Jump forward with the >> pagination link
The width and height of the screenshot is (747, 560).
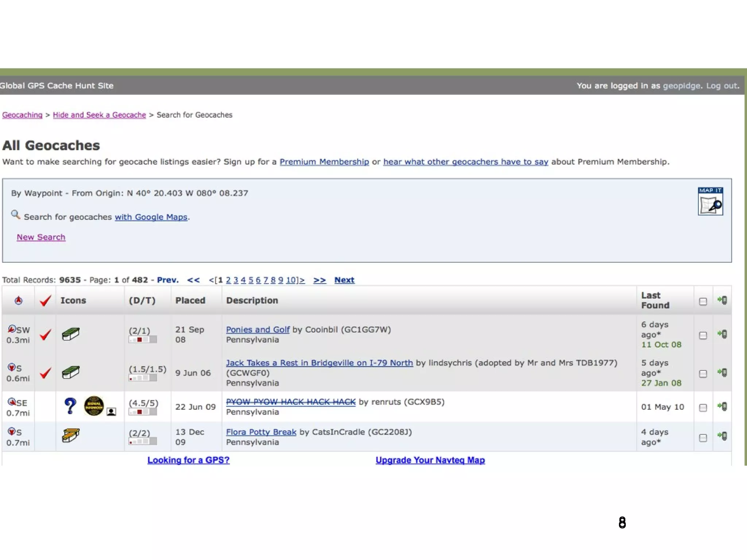tap(319, 280)
